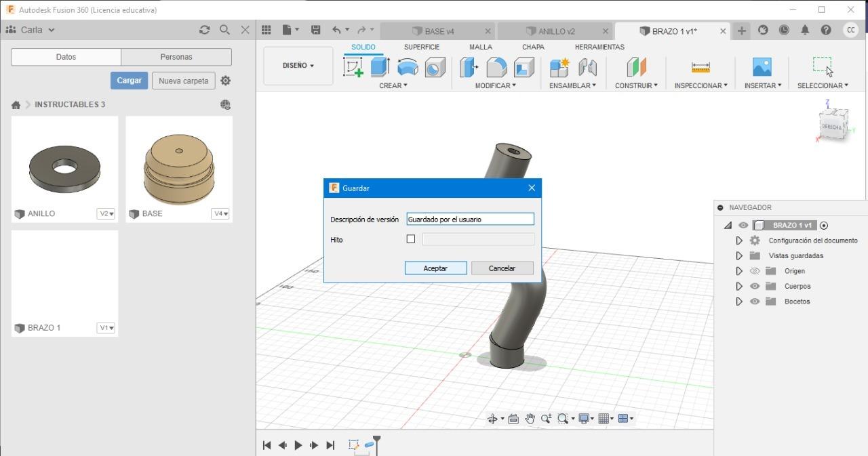Expand the Bocetos node
This screenshot has width=868, height=456.
point(739,302)
